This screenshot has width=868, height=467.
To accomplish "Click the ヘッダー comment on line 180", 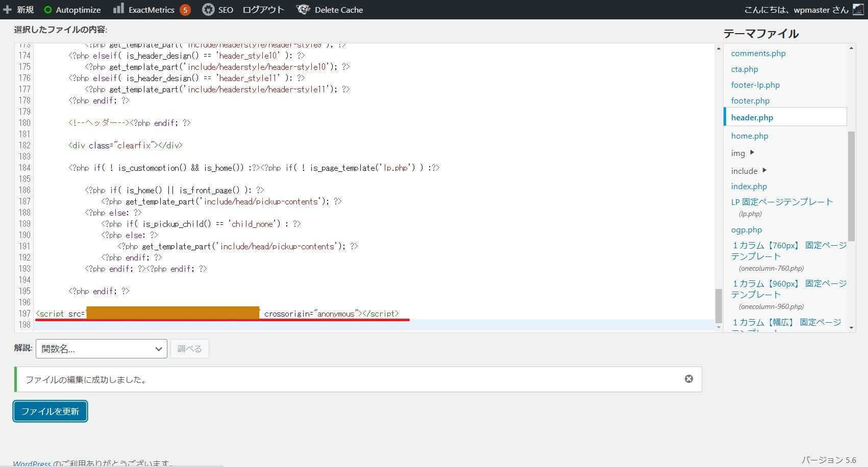I will pyautogui.click(x=99, y=123).
